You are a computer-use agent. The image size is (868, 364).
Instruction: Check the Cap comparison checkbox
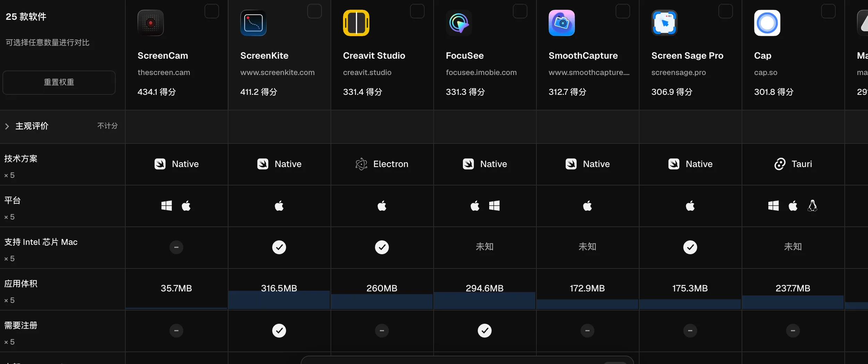pos(828,11)
